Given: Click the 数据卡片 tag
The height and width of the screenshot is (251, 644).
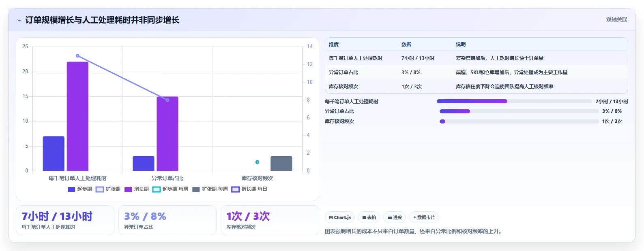Looking at the screenshot, I should pyautogui.click(x=424, y=217).
